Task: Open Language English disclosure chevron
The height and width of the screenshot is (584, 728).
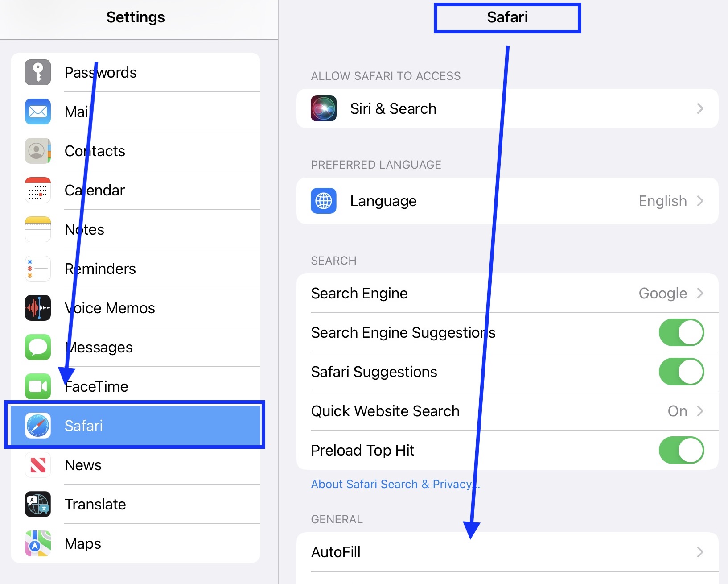Action: point(700,201)
